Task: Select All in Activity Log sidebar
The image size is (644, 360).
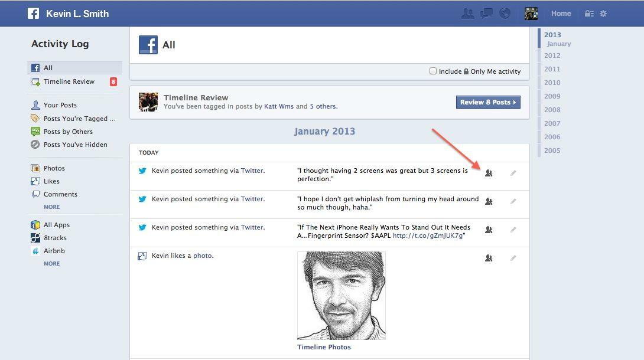Action: pos(75,68)
